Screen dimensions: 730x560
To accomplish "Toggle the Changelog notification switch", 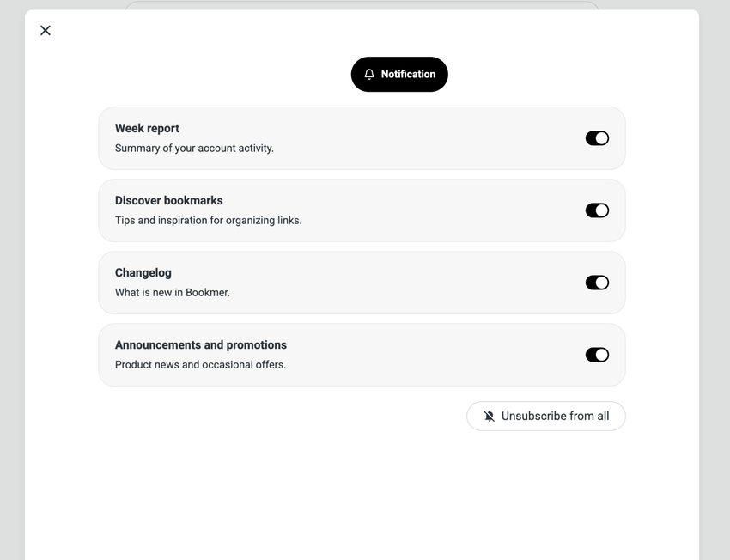I will pos(597,283).
